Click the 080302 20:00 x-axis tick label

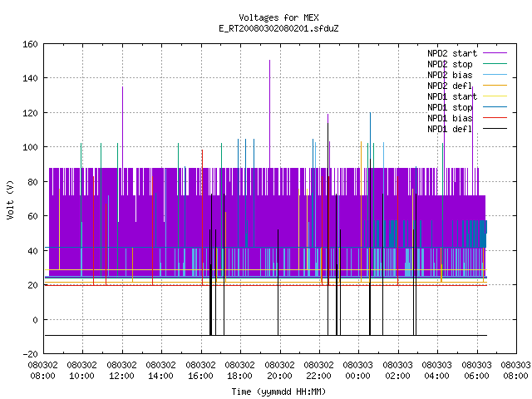(279, 371)
